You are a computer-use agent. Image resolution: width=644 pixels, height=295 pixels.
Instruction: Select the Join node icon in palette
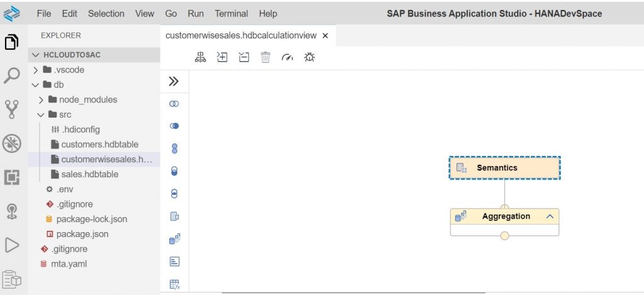(174, 104)
